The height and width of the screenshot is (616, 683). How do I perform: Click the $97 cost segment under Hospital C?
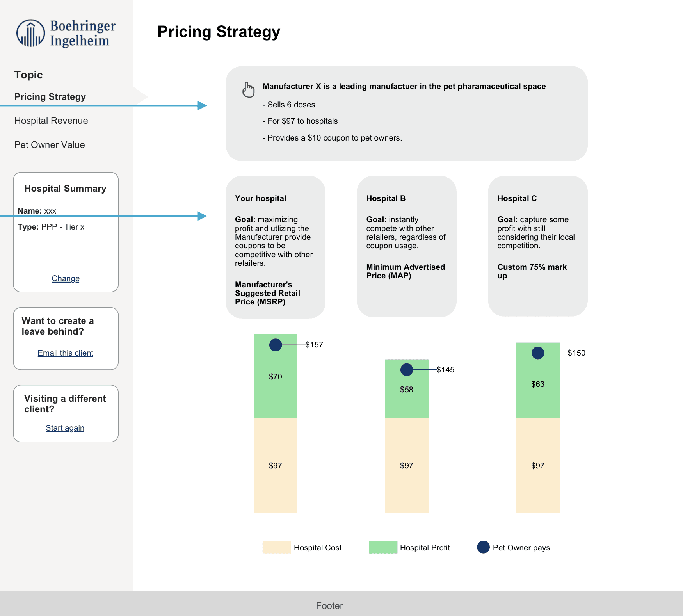(x=538, y=466)
